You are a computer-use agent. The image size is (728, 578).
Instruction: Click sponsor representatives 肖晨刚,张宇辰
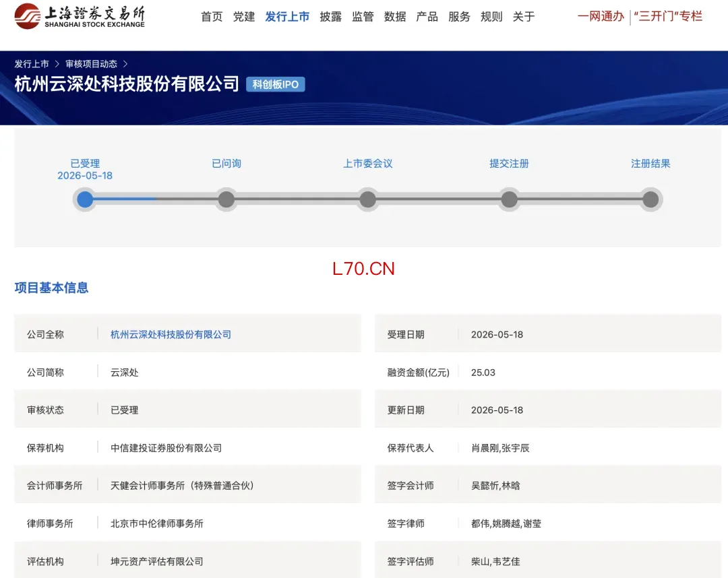tap(500, 448)
